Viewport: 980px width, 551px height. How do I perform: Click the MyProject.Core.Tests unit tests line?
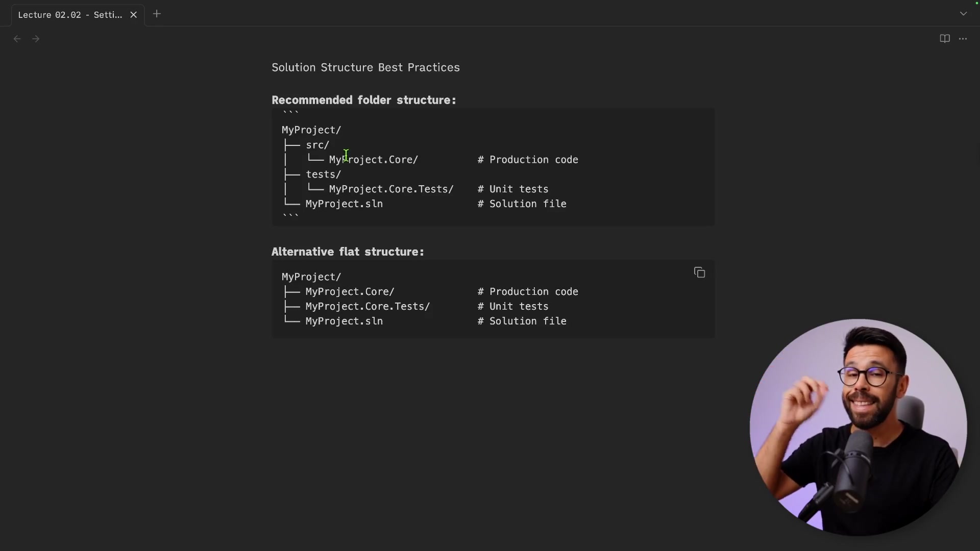[x=391, y=189]
